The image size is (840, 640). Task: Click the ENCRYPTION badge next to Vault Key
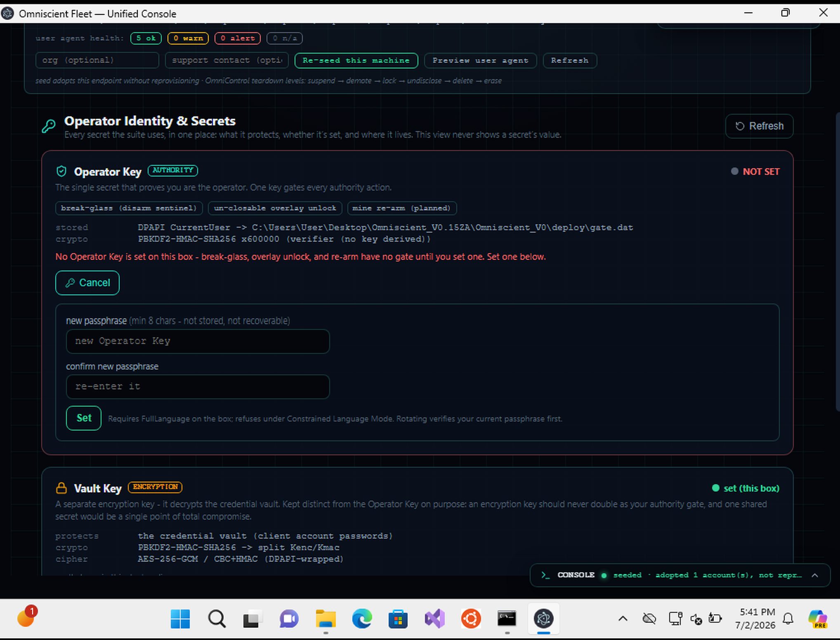pyautogui.click(x=155, y=487)
